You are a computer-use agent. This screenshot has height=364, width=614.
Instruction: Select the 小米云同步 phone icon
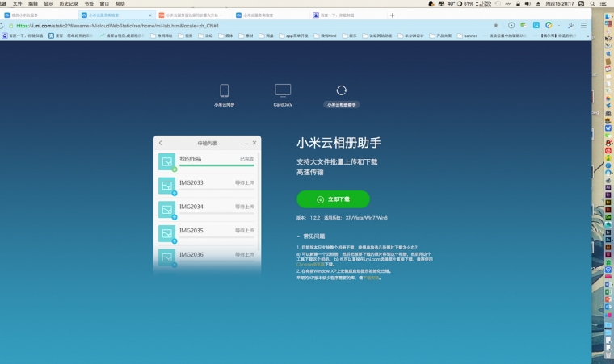tap(224, 90)
